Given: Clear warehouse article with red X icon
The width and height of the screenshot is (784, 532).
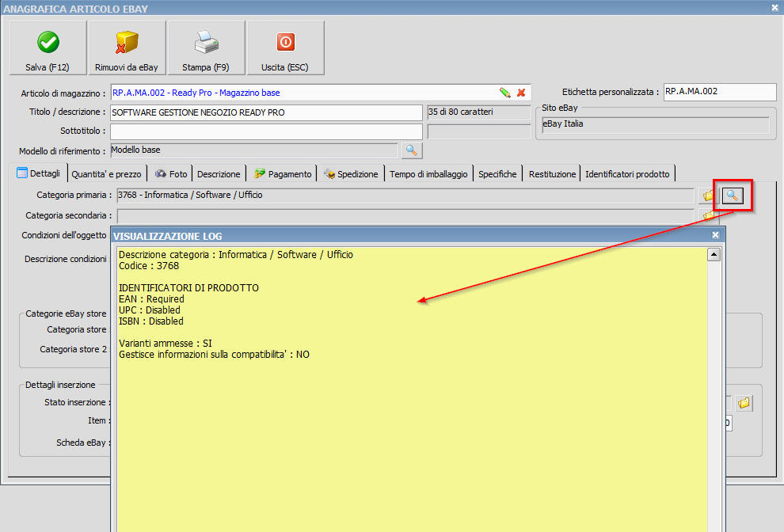Looking at the screenshot, I should coord(521,93).
